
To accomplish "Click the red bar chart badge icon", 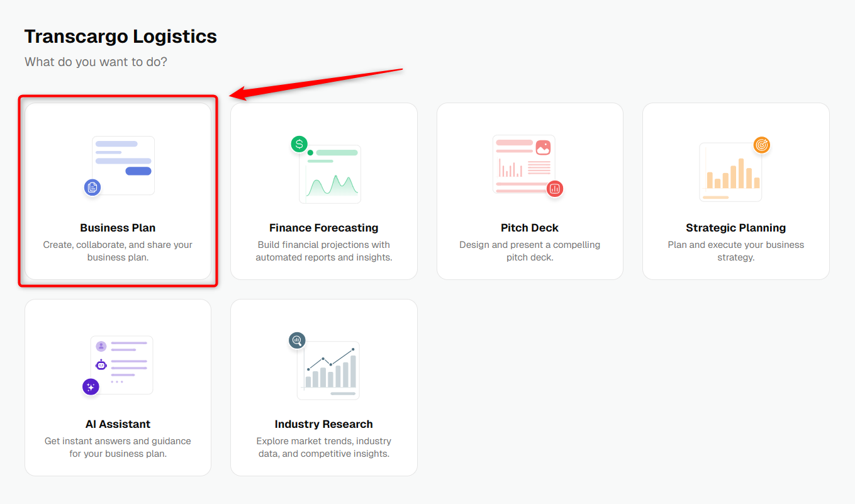I will [554, 188].
